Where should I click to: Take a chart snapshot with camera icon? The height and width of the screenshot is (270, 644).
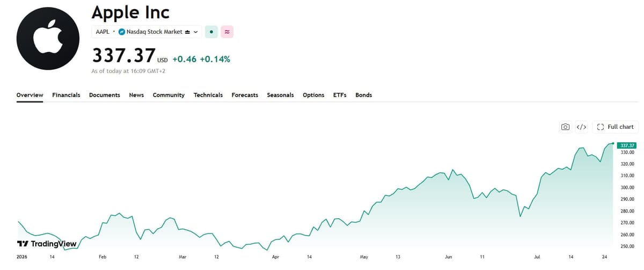(x=565, y=127)
